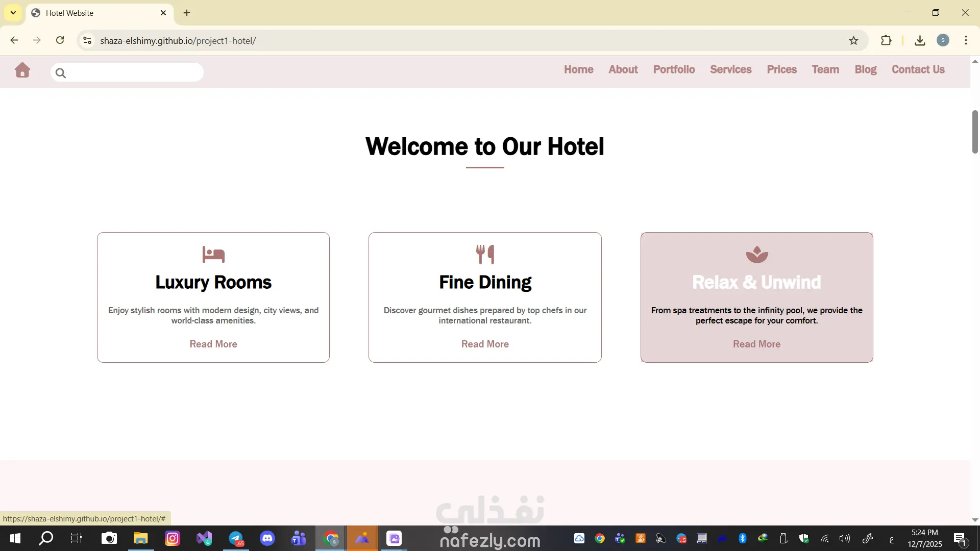View site information icon in address bar
The width and height of the screenshot is (980, 551).
87,41
